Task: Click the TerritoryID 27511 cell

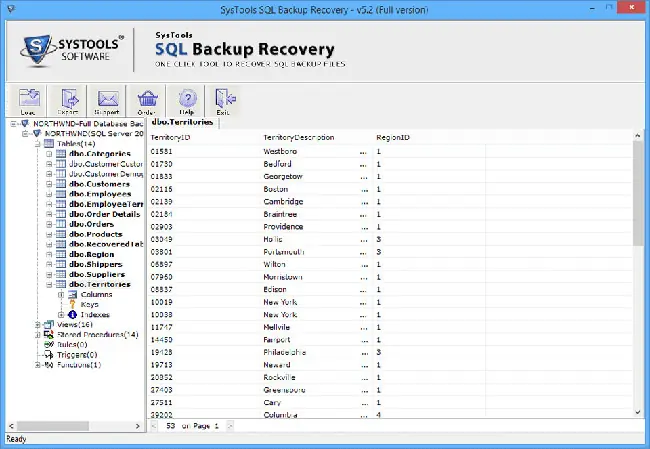Action: point(162,403)
